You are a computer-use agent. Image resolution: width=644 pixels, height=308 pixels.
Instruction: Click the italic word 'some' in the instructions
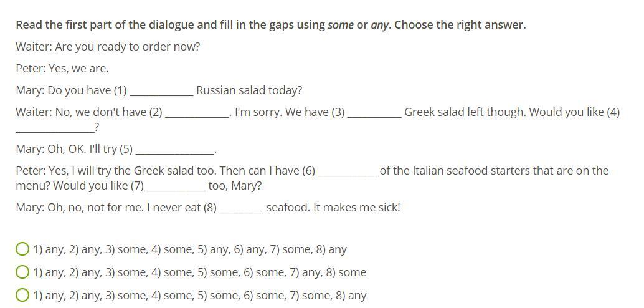[x=340, y=25]
